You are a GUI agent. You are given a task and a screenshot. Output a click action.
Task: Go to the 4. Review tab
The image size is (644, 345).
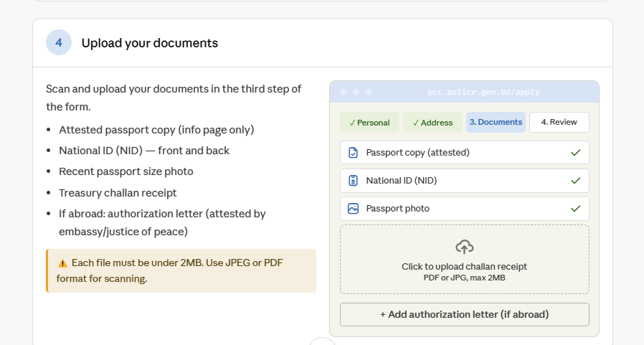click(559, 123)
